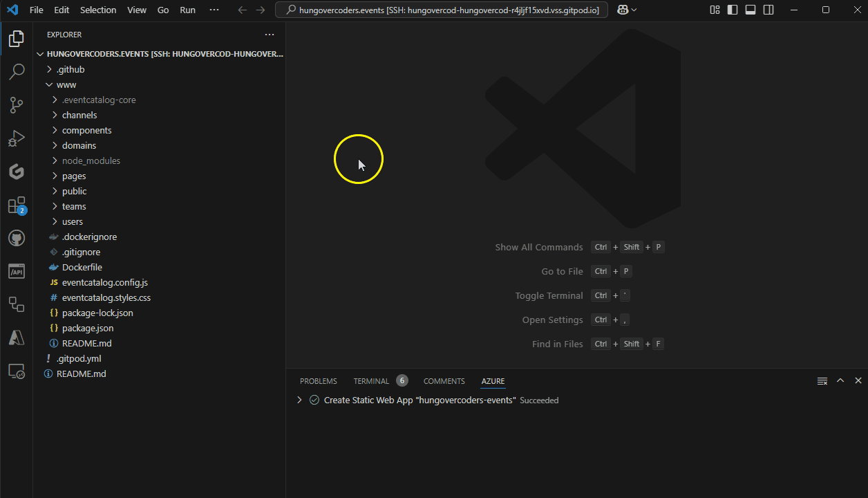Toggle the bottom panel visibility
This screenshot has width=868, height=498.
coord(751,10)
